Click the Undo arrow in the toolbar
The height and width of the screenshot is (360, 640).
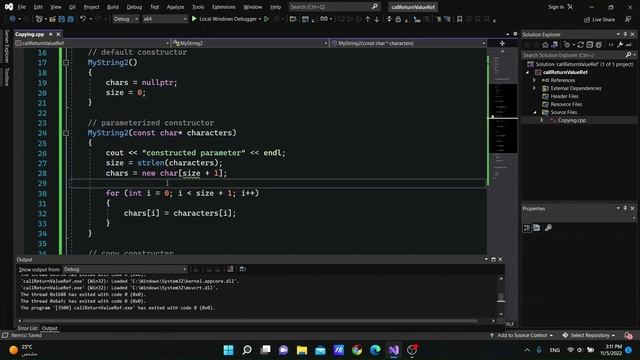83,19
